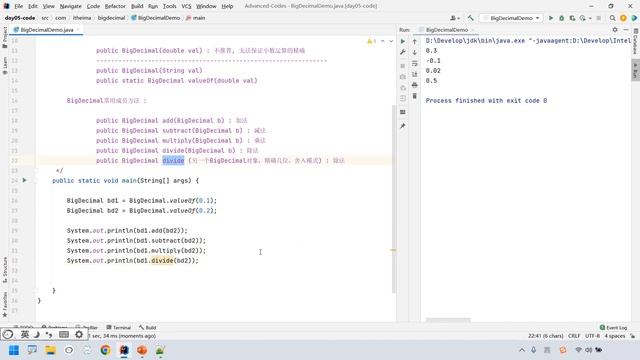Image resolution: width=640 pixels, height=360 pixels.
Task: Collapse the main method fold marker
Action: point(36,180)
